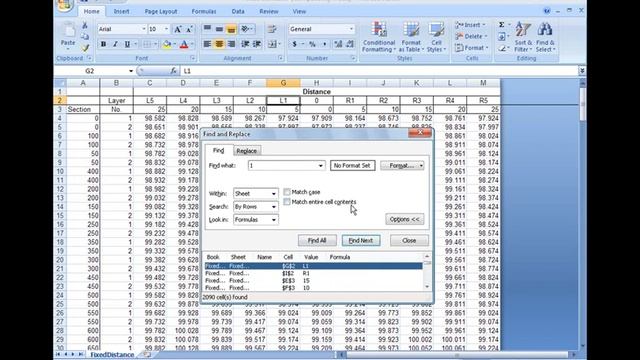Image resolution: width=640 pixels, height=360 pixels.
Task: Select the $I$2 R1 result row
Action: (313, 273)
